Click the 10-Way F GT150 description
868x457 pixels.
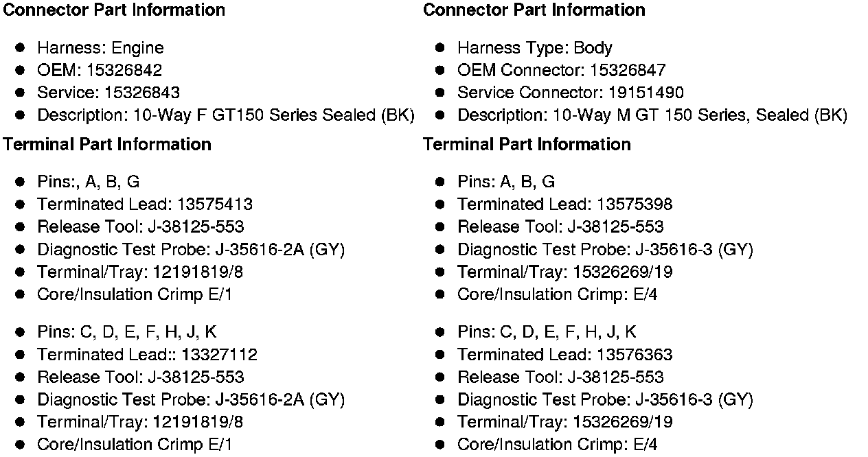point(225,115)
